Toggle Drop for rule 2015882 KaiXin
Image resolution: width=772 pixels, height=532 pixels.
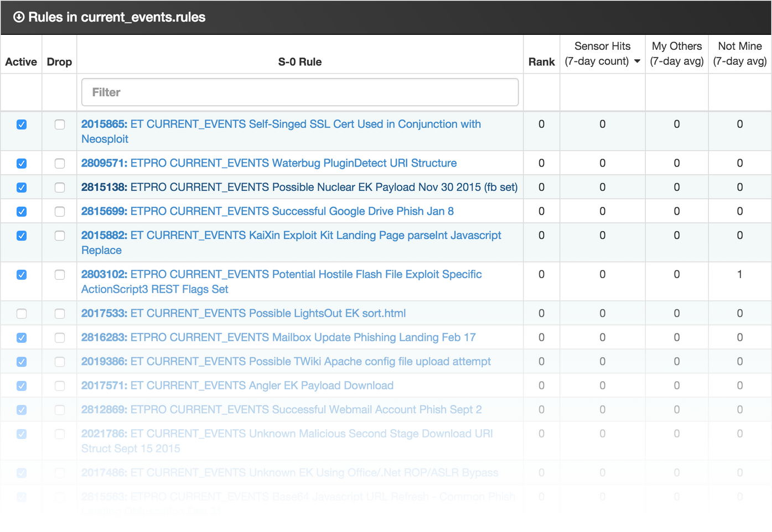pos(59,236)
